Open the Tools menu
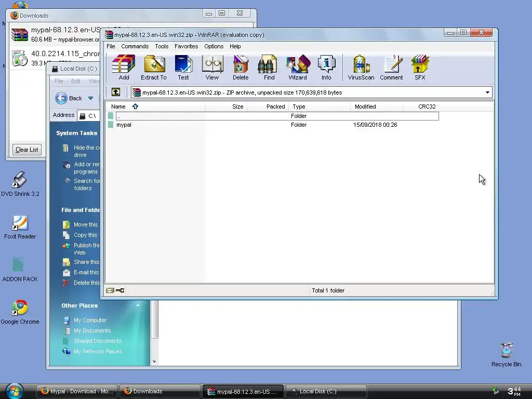This screenshot has width=532, height=399. tap(162, 46)
